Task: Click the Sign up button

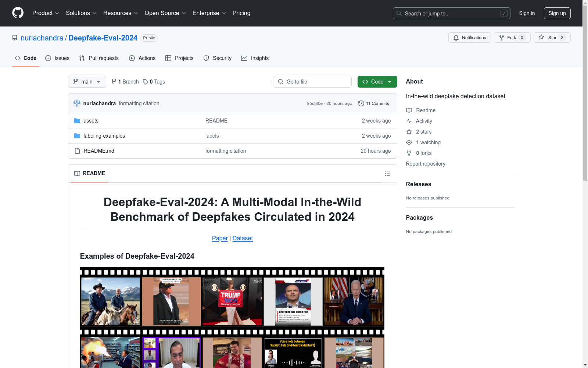Action: 557,13
